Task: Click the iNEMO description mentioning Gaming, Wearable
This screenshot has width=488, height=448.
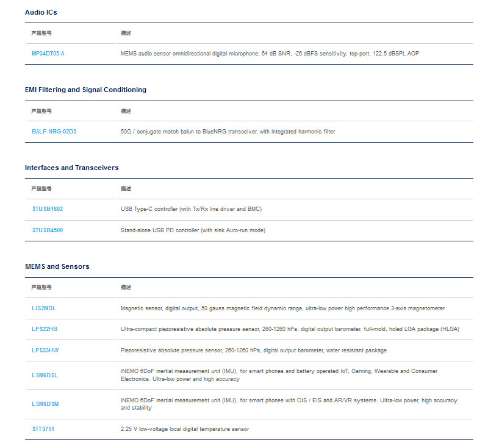Action: [x=279, y=375]
